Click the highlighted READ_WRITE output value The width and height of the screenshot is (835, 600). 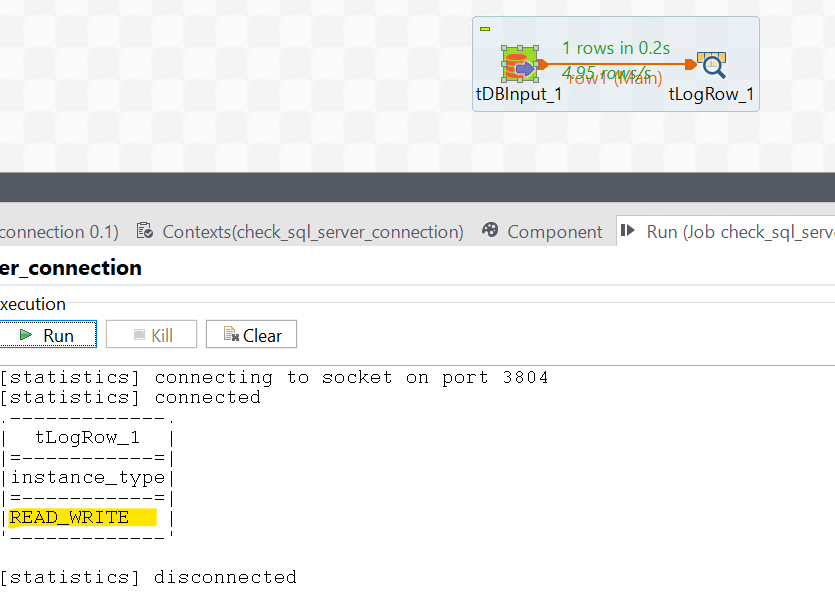[x=70, y=517]
